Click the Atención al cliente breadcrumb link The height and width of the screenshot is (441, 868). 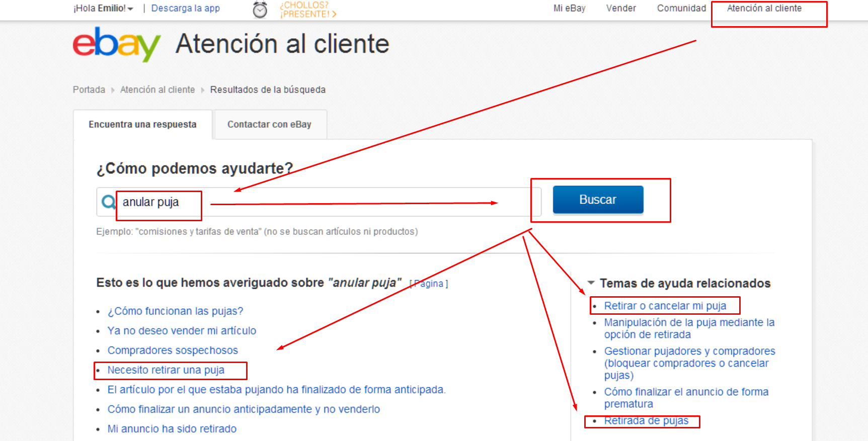(157, 90)
